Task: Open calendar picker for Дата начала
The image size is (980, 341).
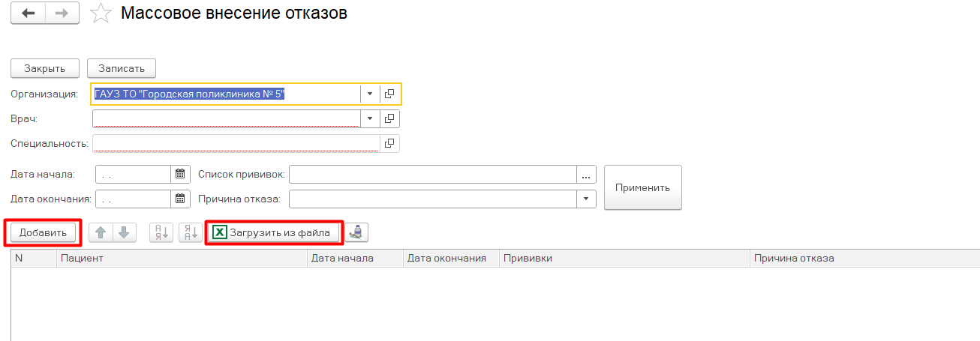Action: 180,175
